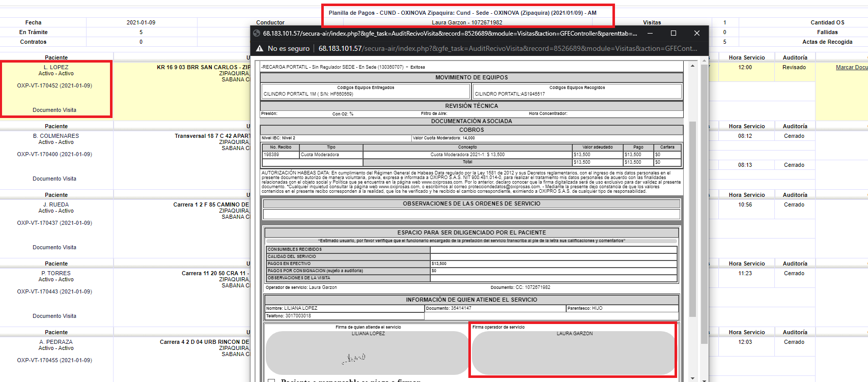The height and width of the screenshot is (382, 868).
Task: Open Documento Visita for L. LOPEZ
Action: [x=54, y=110]
